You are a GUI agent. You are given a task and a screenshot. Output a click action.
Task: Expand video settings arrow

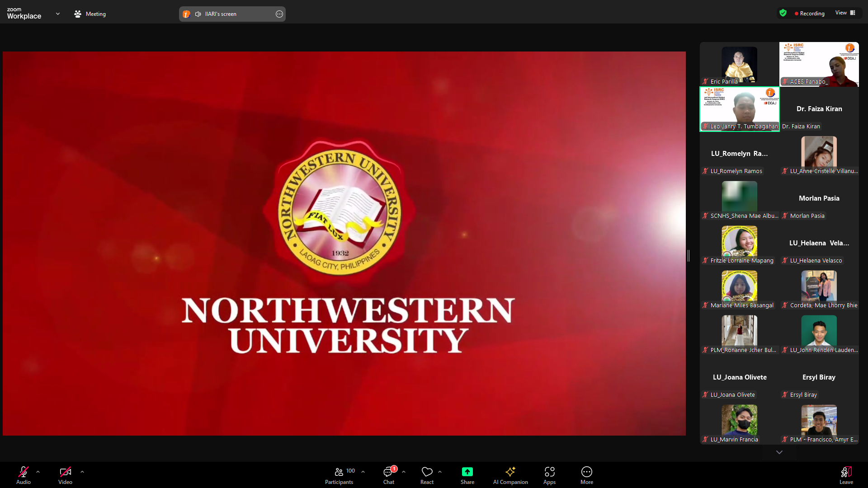[x=82, y=471]
